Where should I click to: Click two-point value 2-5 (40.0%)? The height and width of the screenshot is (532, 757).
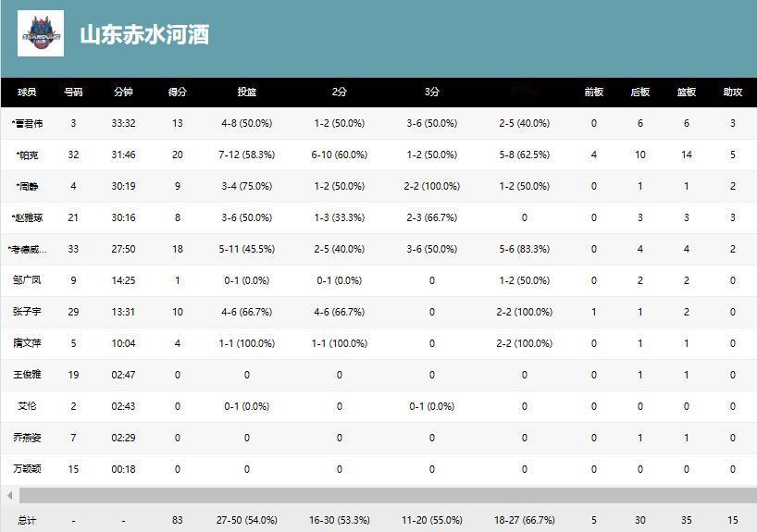pos(340,249)
